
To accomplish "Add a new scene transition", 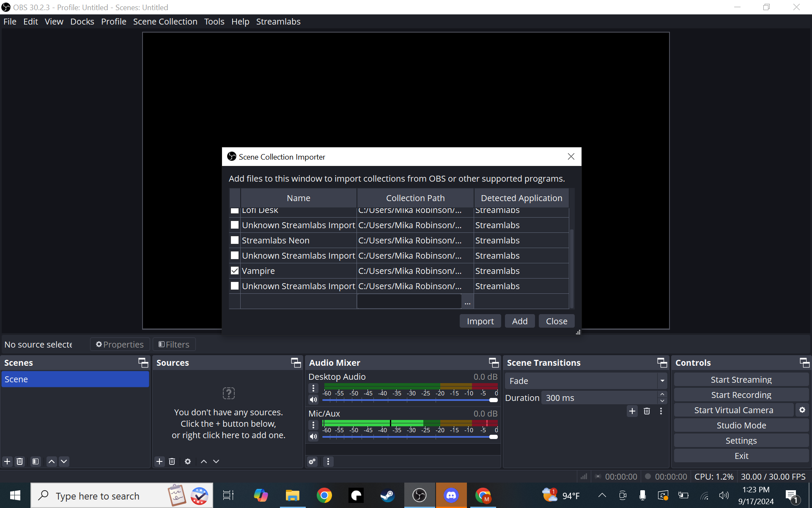I will [632, 411].
